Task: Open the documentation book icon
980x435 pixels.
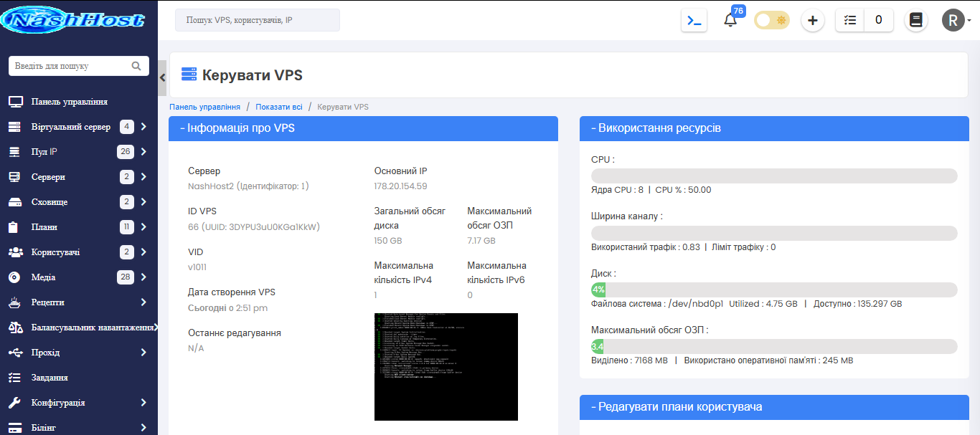Action: tap(915, 20)
